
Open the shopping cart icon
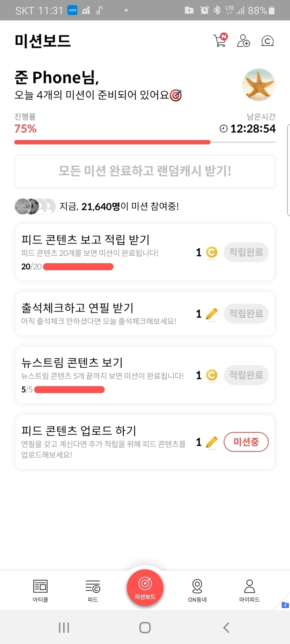(x=220, y=41)
